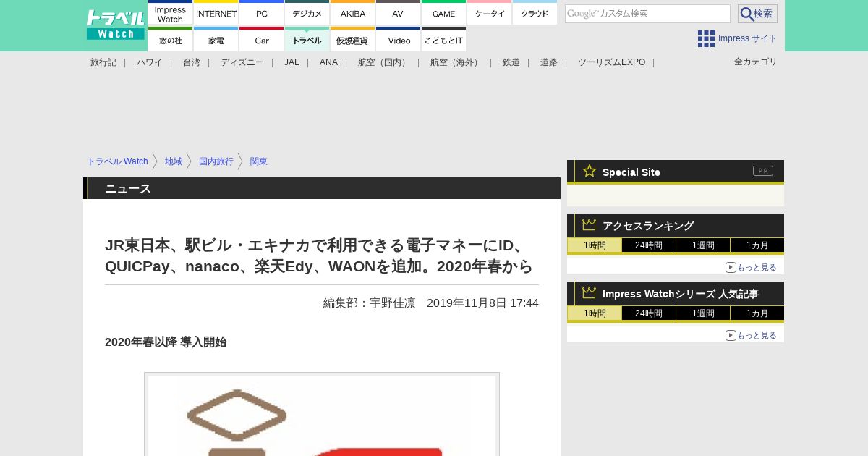
Task: Open the ツーリズムEXPO category
Action: [611, 62]
